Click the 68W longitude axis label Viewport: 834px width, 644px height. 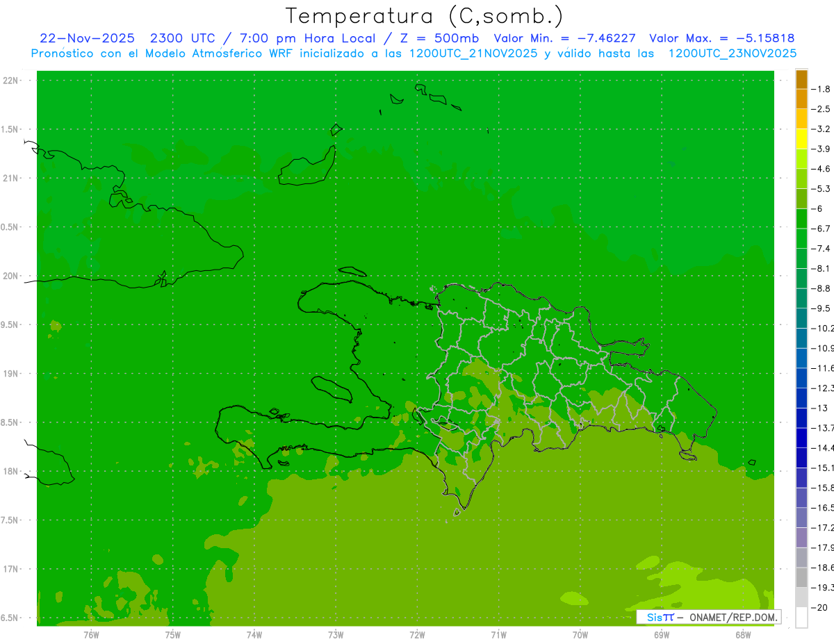click(x=743, y=635)
